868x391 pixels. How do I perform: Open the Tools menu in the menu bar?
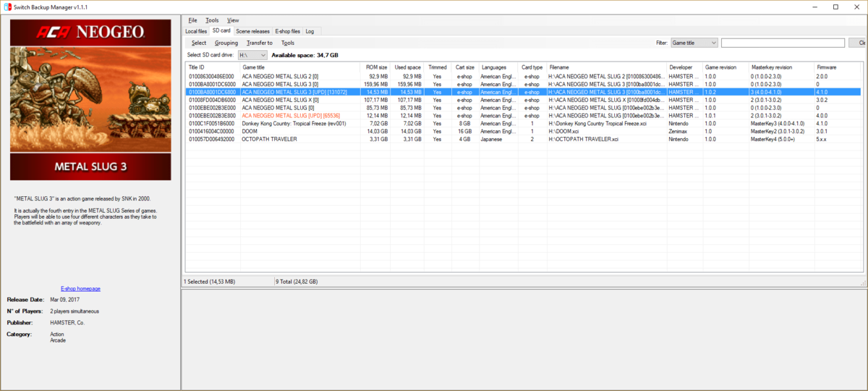click(x=212, y=20)
